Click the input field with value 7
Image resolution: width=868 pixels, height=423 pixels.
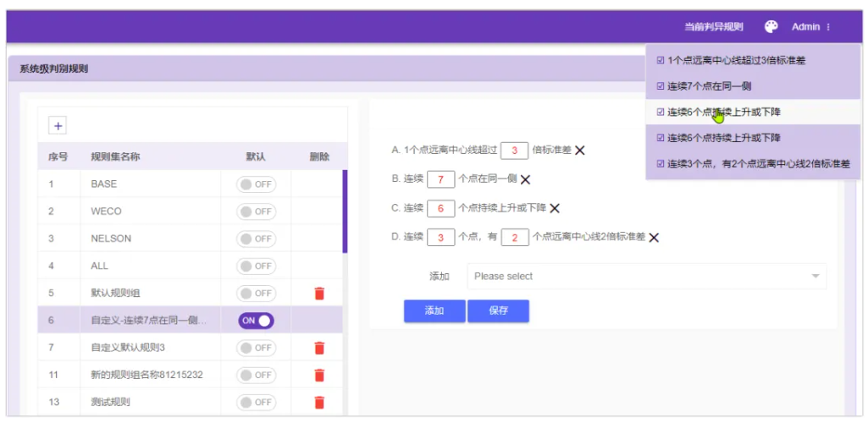point(440,179)
